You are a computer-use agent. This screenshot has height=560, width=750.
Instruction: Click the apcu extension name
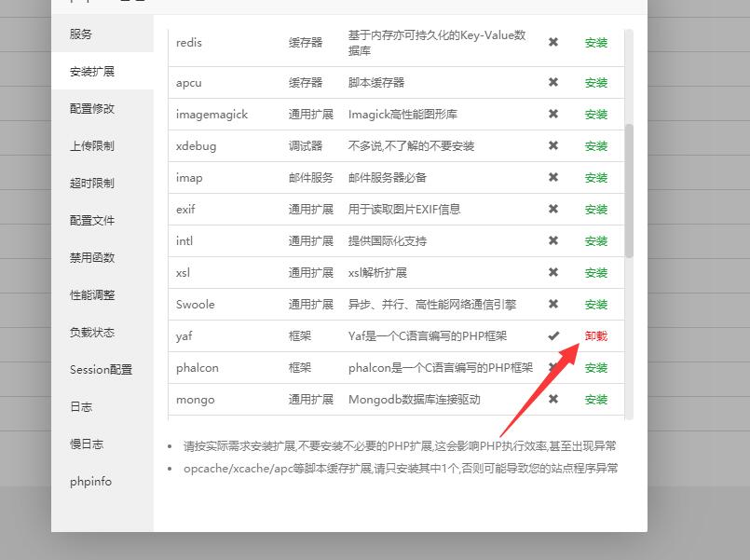pyautogui.click(x=189, y=83)
